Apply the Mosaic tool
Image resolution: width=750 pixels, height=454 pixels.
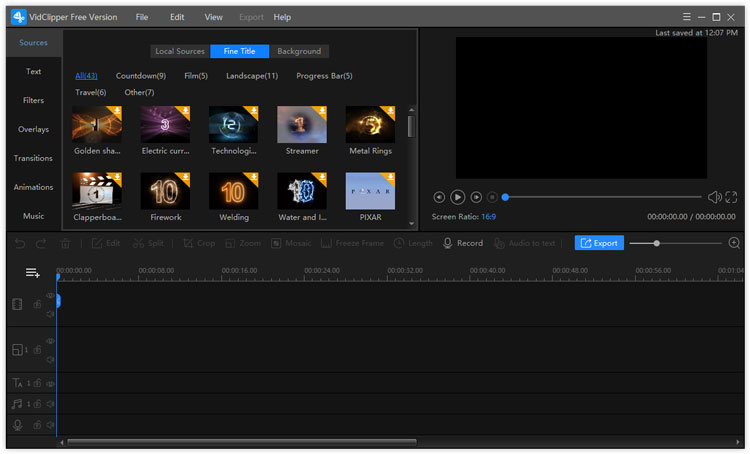tap(291, 244)
